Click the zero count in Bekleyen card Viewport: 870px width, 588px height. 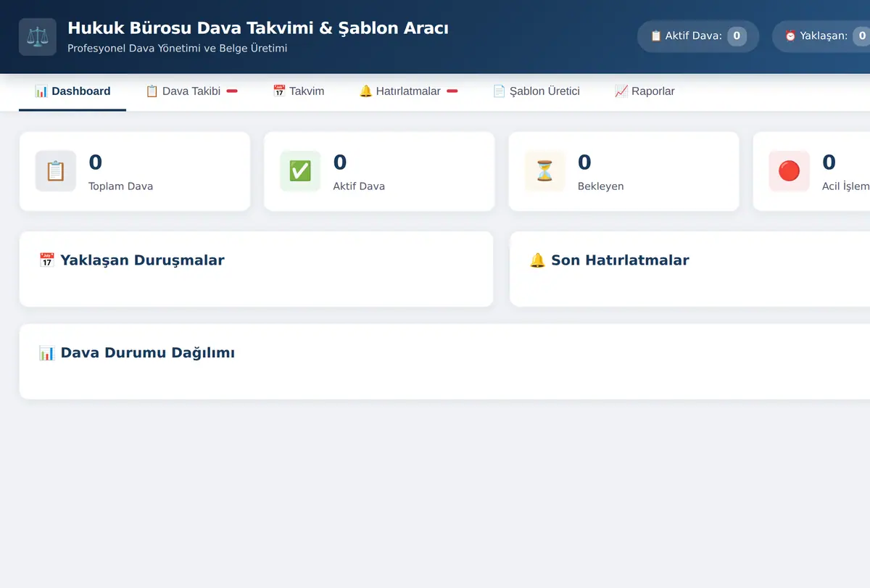click(584, 162)
